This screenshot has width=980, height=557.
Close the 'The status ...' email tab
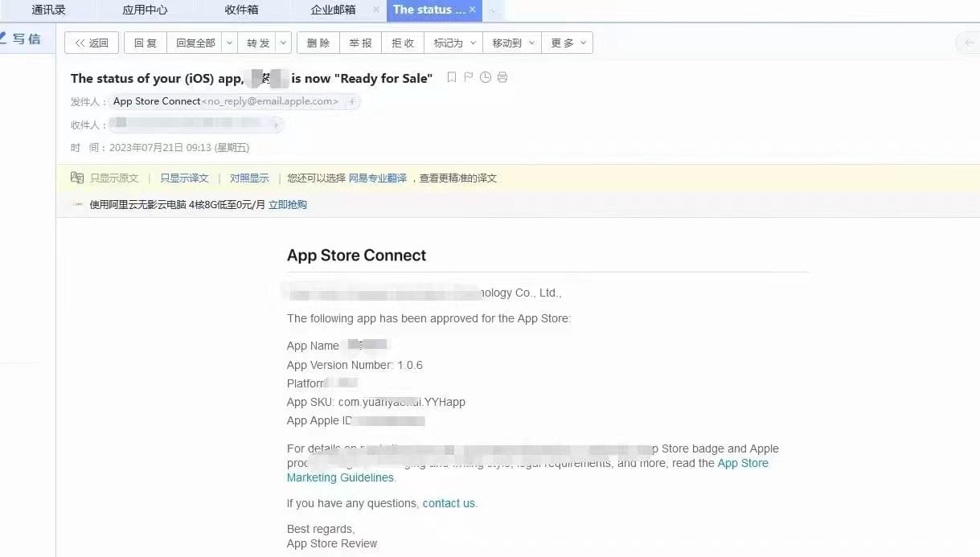[x=473, y=10]
